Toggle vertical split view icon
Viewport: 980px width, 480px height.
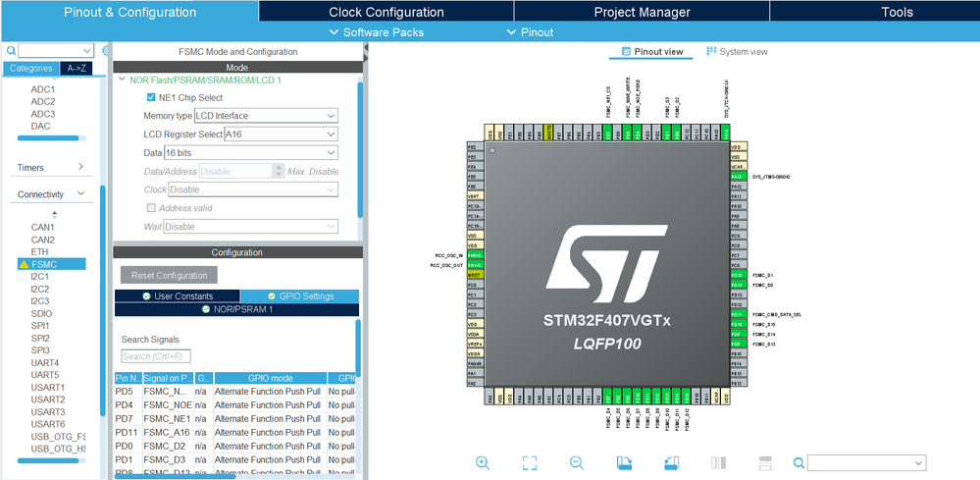(718, 462)
